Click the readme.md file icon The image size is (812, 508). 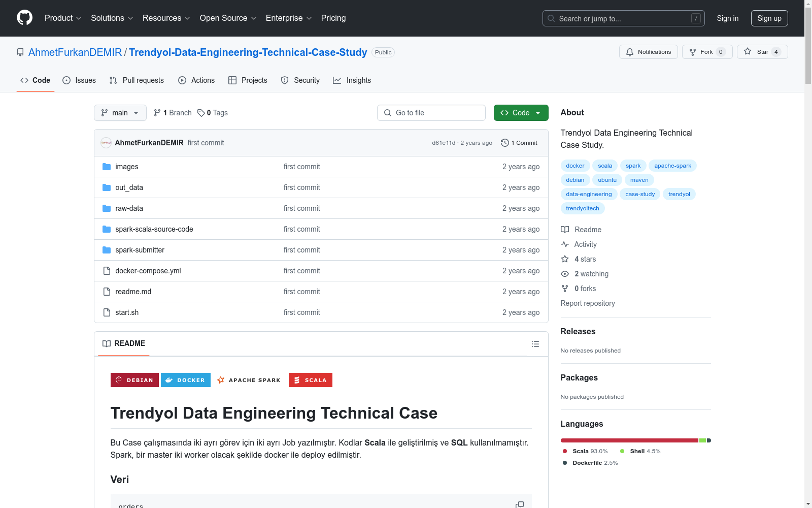click(107, 292)
